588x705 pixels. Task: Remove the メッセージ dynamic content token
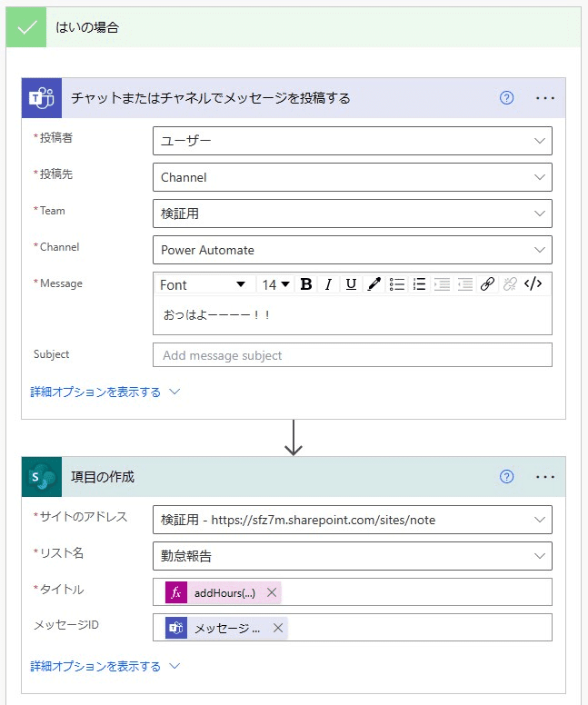[x=278, y=628]
